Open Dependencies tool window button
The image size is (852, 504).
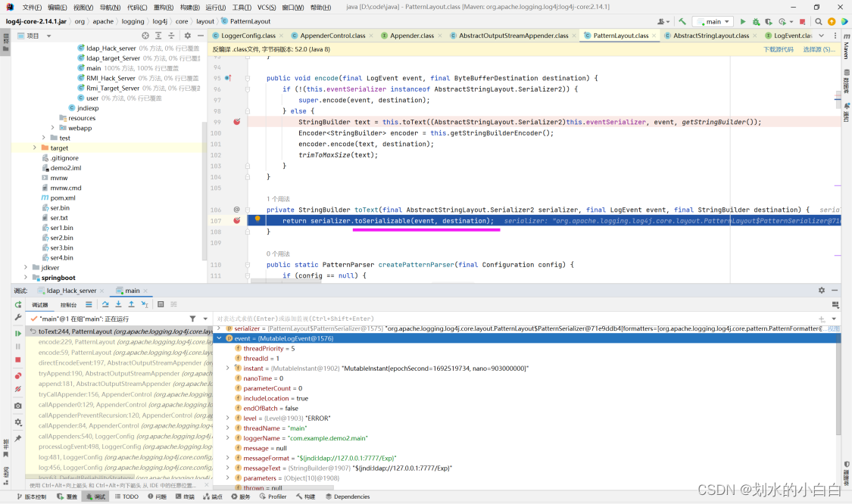click(348, 497)
